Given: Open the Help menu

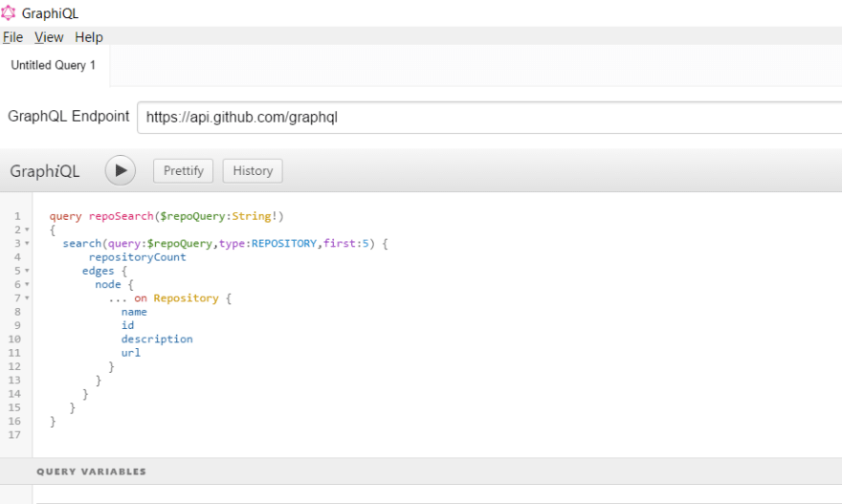Looking at the screenshot, I should (x=89, y=37).
